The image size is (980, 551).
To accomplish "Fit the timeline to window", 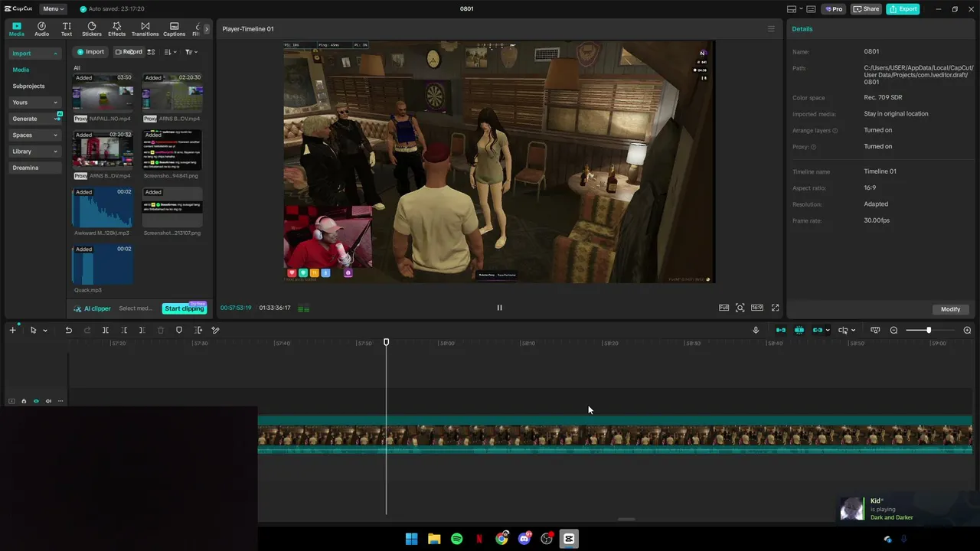I will click(x=875, y=330).
